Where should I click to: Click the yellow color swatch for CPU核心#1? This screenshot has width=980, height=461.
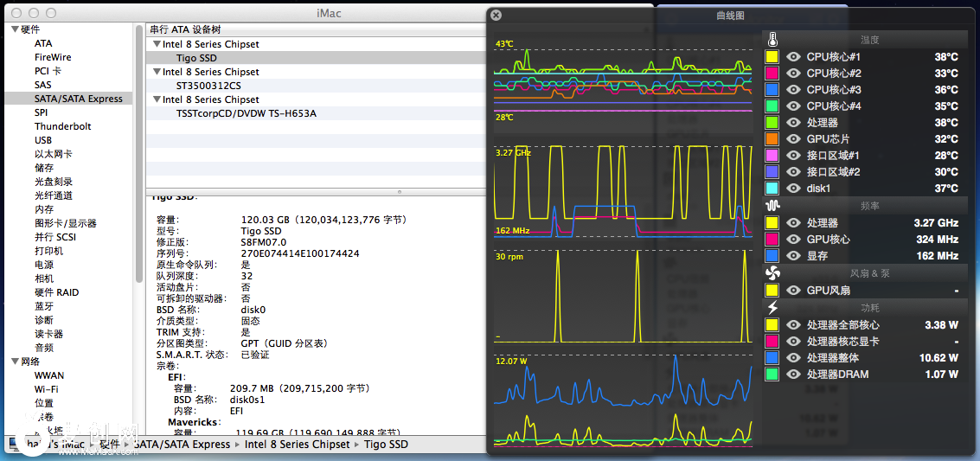(x=772, y=57)
